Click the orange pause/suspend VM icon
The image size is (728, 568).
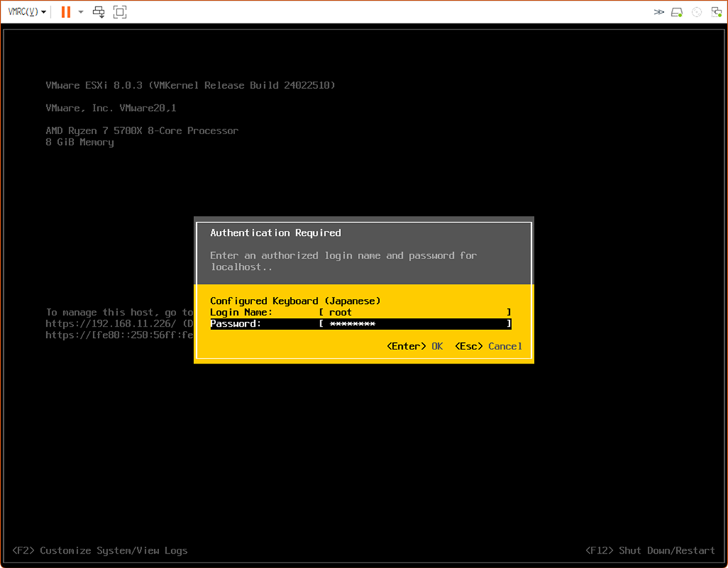[x=66, y=11]
